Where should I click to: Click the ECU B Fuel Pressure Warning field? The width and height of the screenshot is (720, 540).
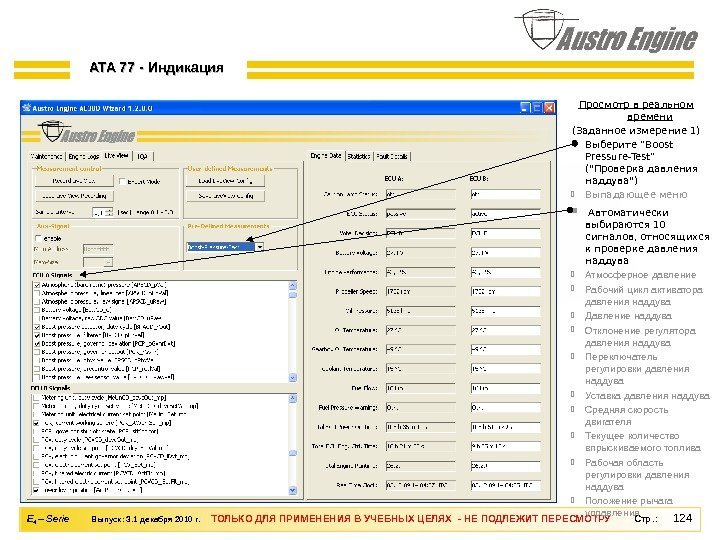[505, 408]
